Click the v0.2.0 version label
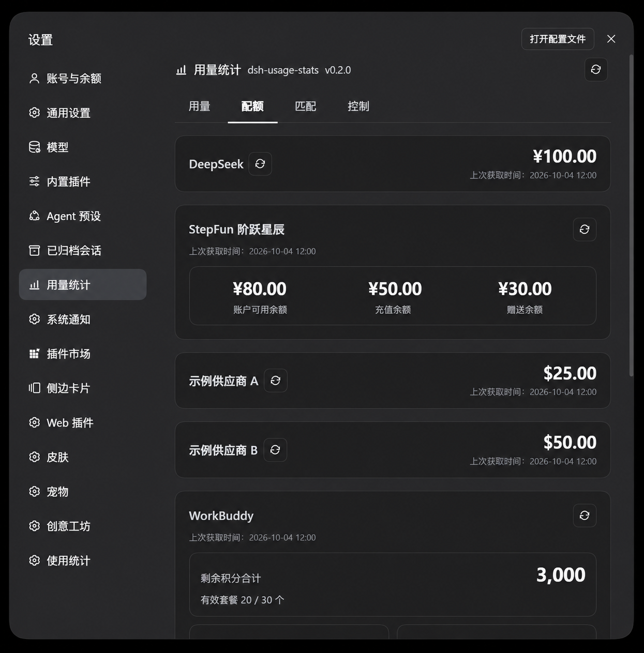The image size is (644, 653). click(x=338, y=70)
